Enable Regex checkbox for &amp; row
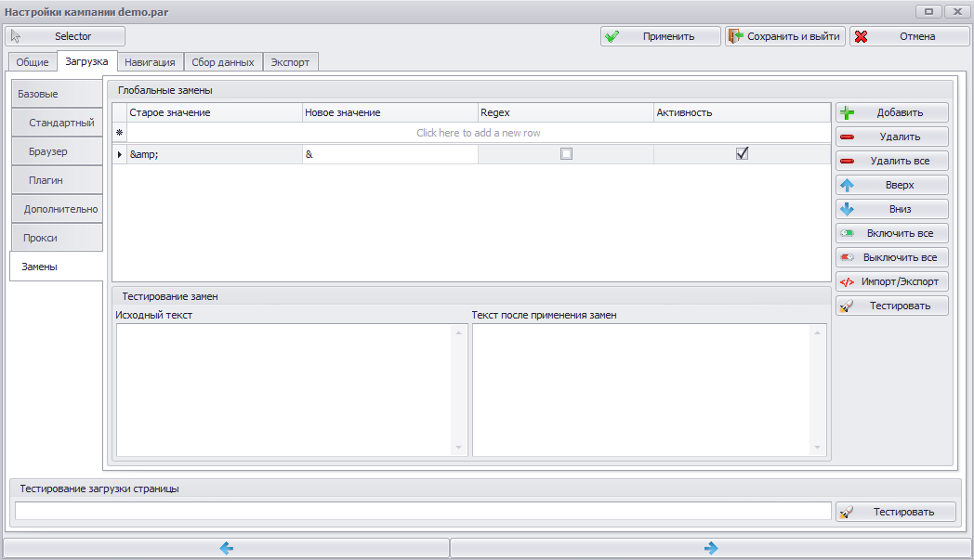Viewport: 974px width, 560px height. coord(566,154)
